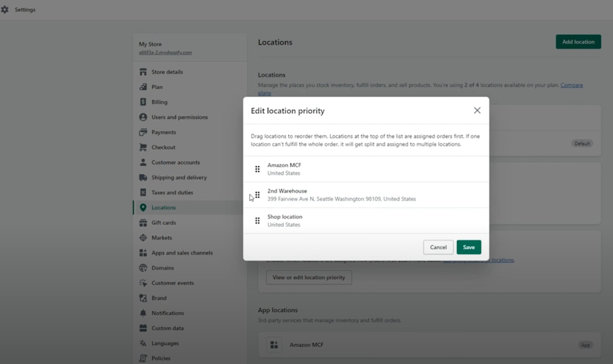Open the Checkout settings entry
This screenshot has width=613, height=364.
pos(163,147)
